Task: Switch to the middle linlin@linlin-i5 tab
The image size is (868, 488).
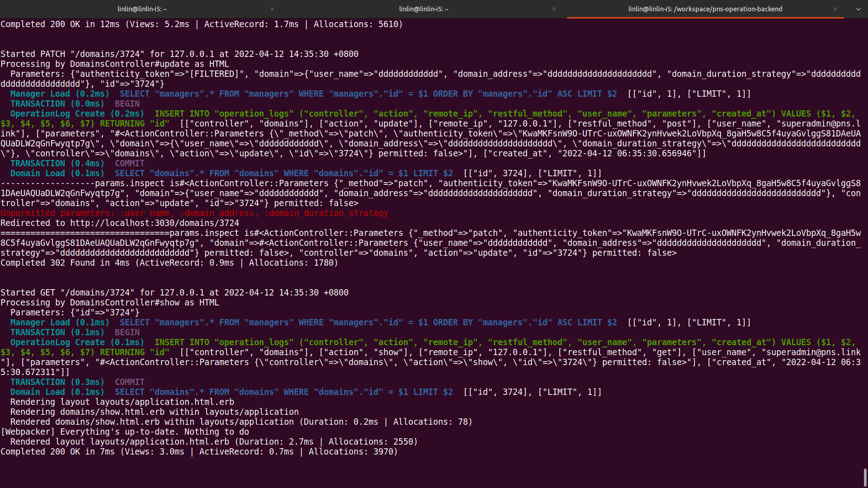Action: [x=424, y=9]
